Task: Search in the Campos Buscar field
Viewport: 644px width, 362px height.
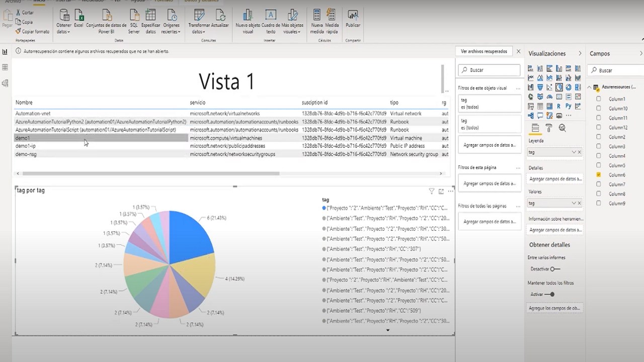Action: tap(615, 70)
